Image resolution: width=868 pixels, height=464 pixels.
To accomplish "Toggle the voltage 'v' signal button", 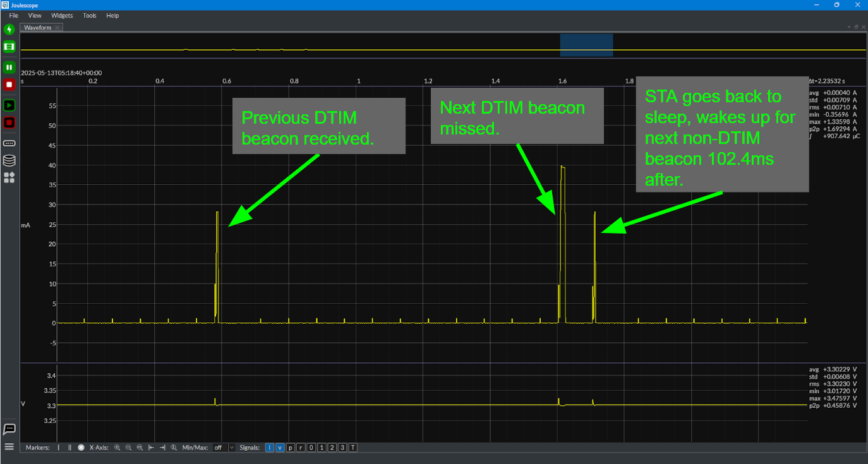I will (x=280, y=448).
